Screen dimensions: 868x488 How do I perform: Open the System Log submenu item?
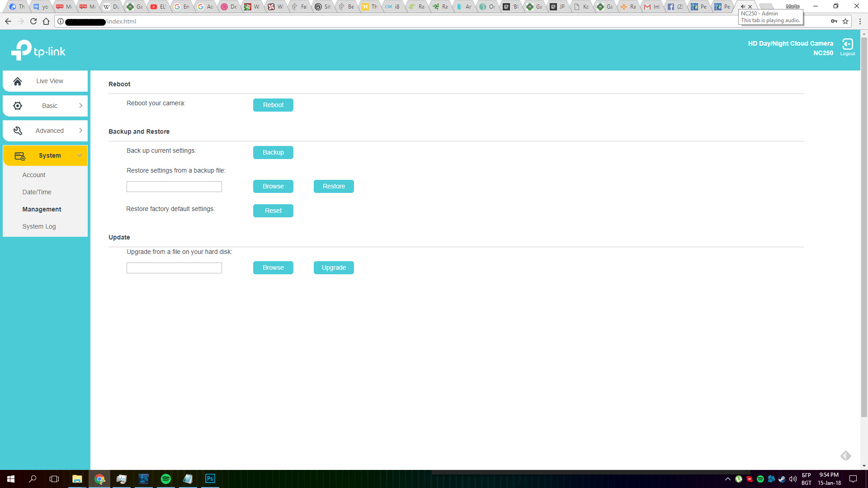click(39, 226)
